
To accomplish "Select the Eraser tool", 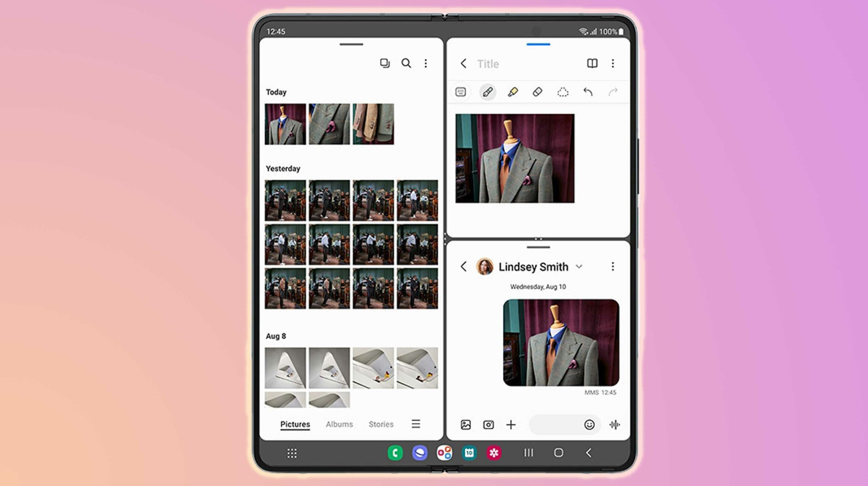I will click(x=537, y=92).
